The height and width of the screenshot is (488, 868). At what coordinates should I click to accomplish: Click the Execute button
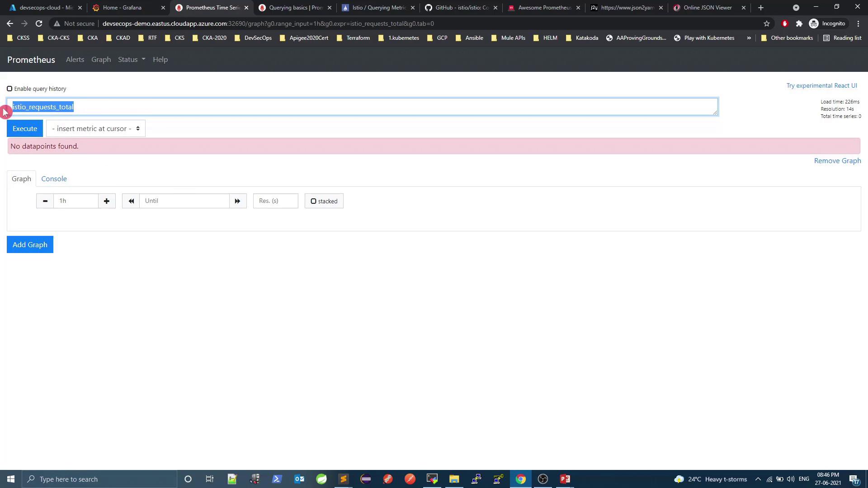tap(25, 129)
